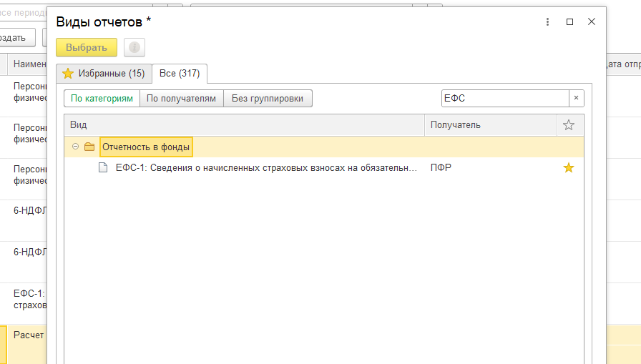
Task: Collapse the Отчетность в фонды group
Action: point(75,147)
